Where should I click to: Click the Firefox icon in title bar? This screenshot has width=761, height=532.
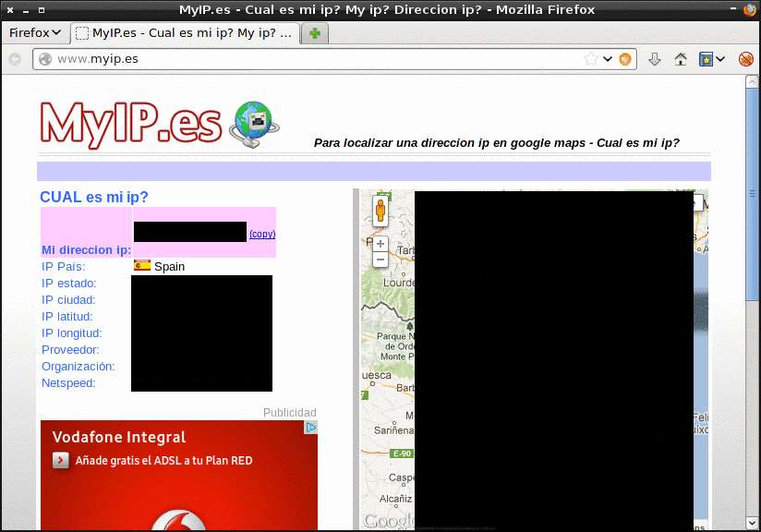tap(750, 10)
